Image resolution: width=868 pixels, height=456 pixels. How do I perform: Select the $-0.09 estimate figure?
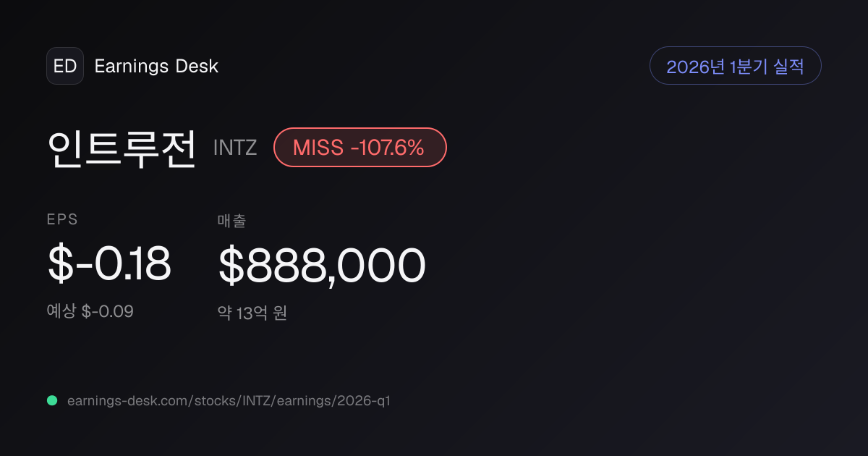[107, 311]
